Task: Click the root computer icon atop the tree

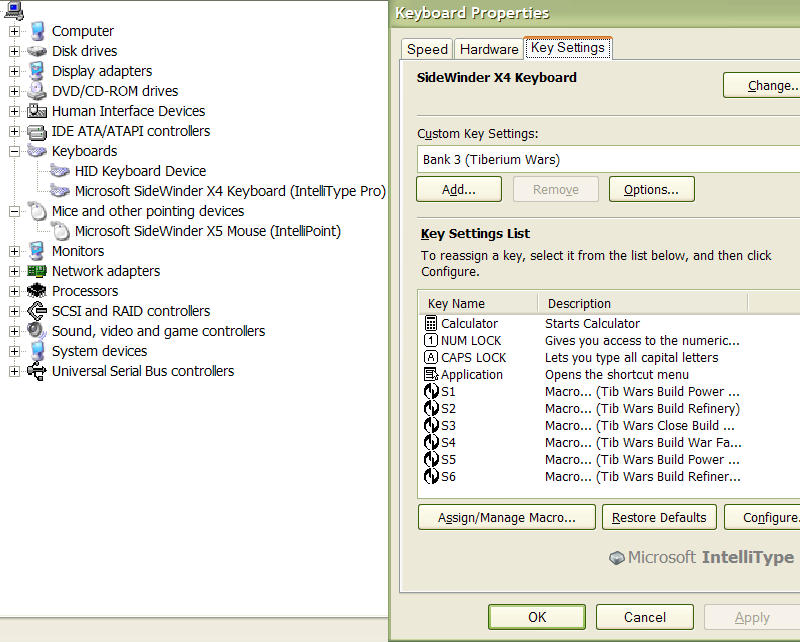Action: click(14, 10)
